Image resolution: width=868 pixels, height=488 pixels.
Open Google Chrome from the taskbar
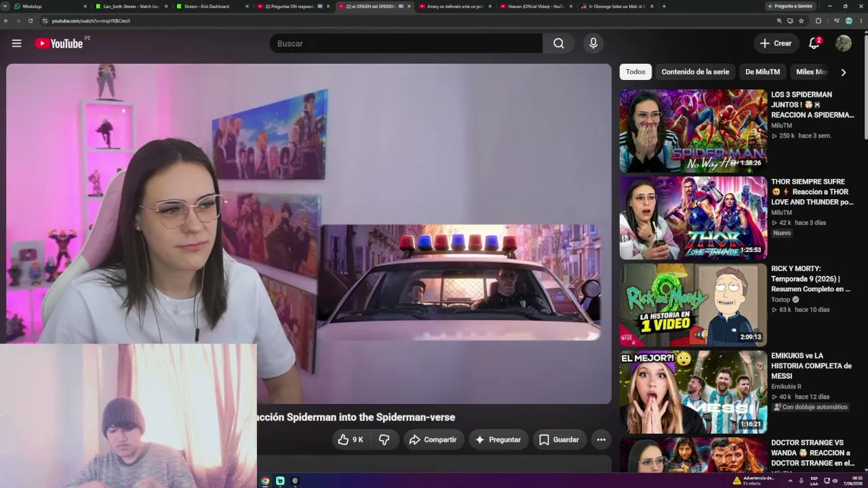pos(265,481)
